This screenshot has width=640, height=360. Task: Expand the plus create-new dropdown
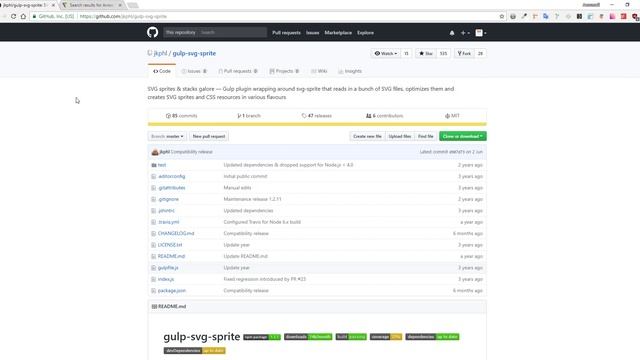pyautogui.click(x=465, y=33)
